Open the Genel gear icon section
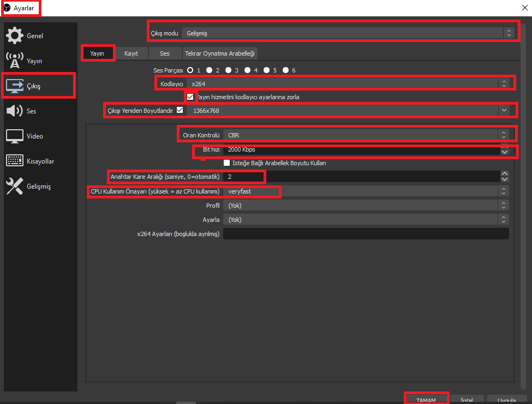Image resolution: width=532 pixels, height=404 pixels. (15, 35)
